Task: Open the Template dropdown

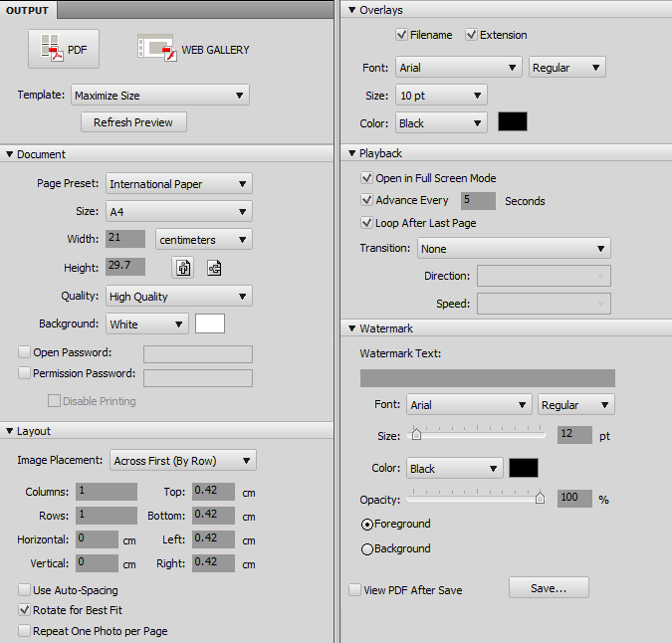Action: click(x=159, y=96)
